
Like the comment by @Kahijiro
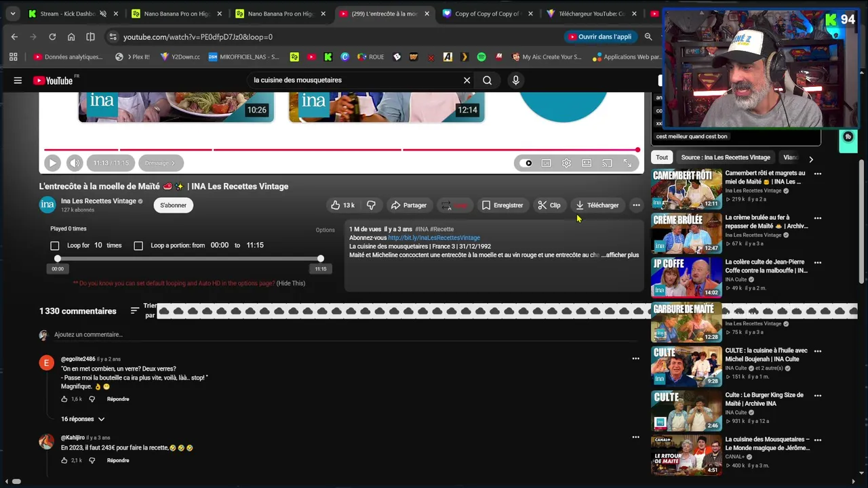coord(64,460)
